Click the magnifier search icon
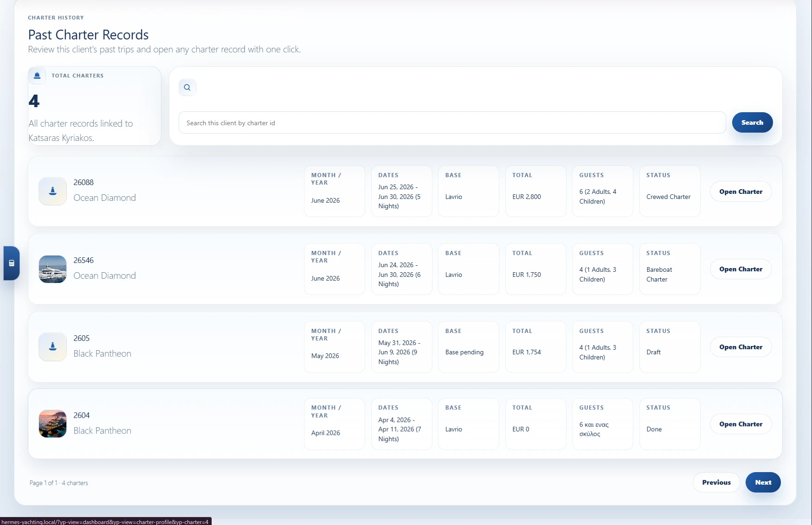The image size is (812, 525). (187, 87)
